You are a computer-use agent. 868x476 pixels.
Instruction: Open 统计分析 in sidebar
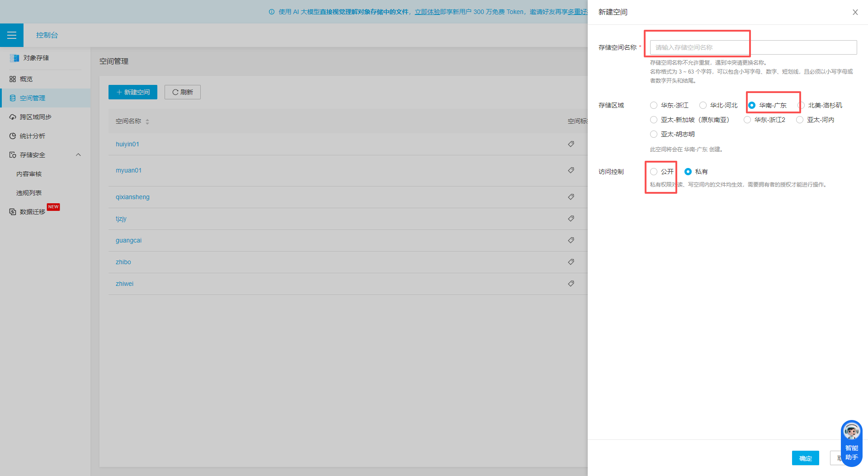32,136
